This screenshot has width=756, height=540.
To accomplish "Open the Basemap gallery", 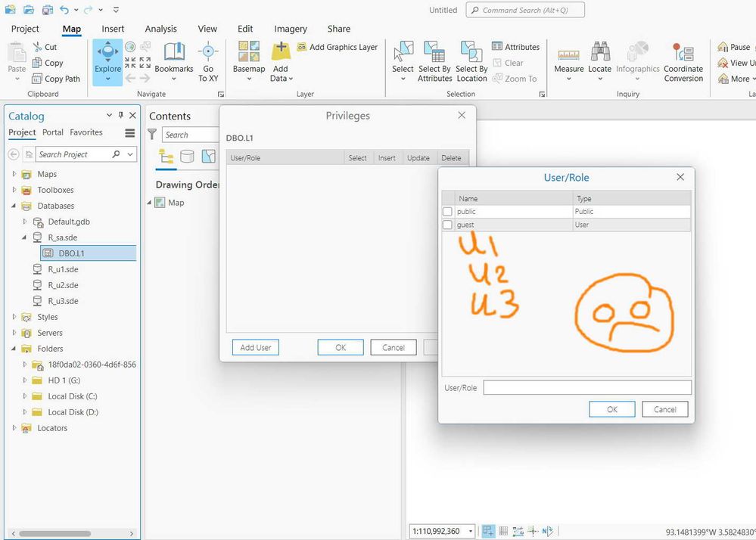I will tap(249, 62).
